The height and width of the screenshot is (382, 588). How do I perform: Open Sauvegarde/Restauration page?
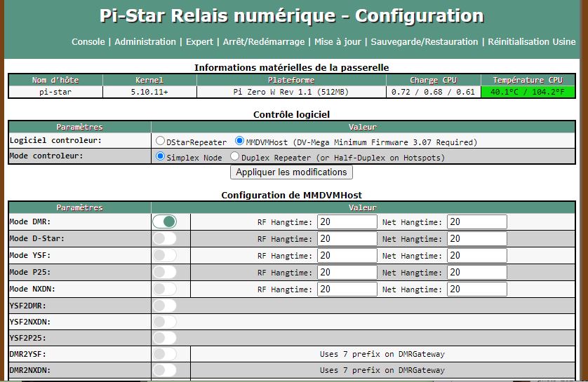[425, 41]
